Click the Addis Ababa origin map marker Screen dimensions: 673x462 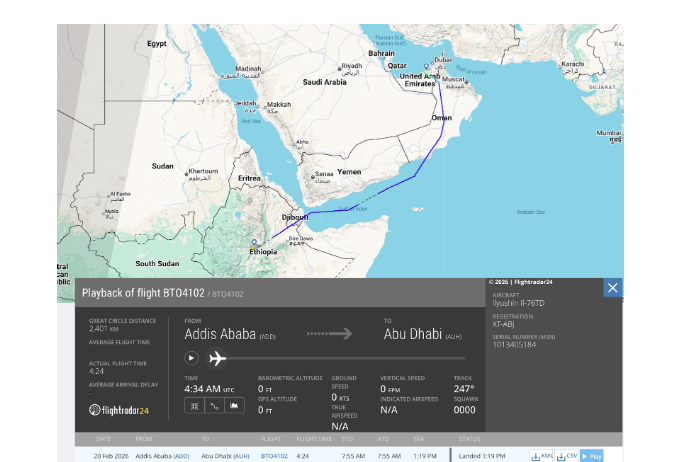click(x=254, y=243)
